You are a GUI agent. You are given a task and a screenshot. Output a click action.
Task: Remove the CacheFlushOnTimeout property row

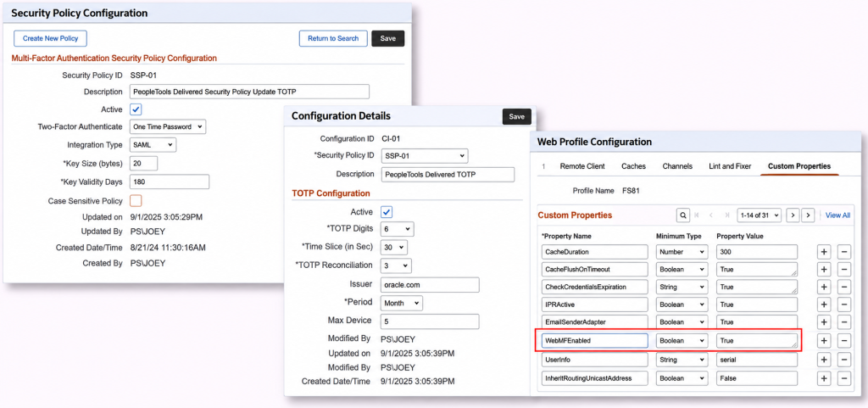843,270
